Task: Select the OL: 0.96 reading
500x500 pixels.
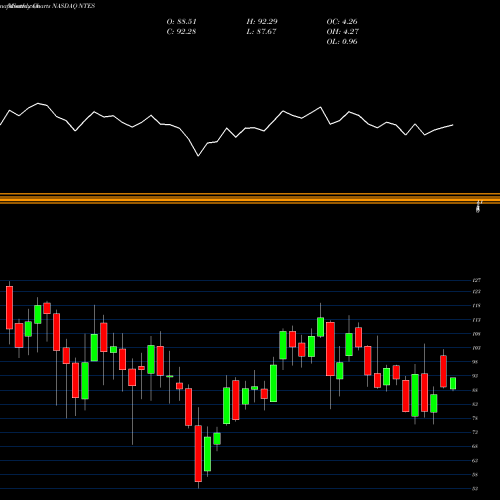Action: coord(342,42)
